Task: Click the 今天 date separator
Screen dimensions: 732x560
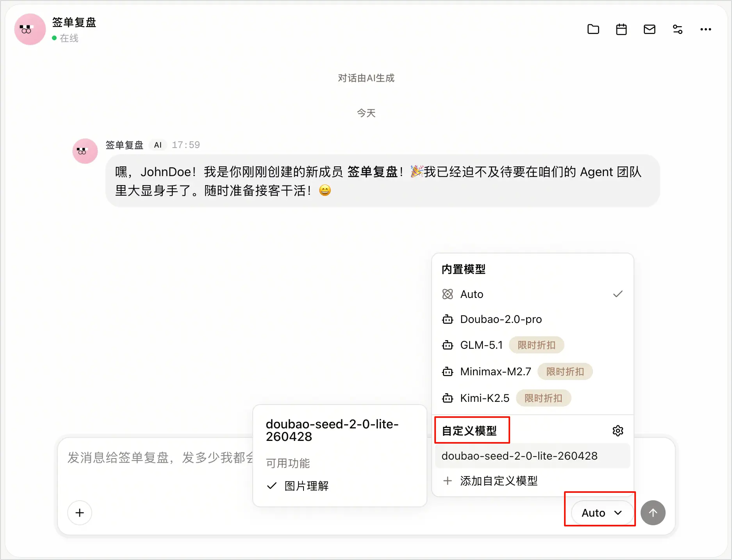Action: click(366, 113)
